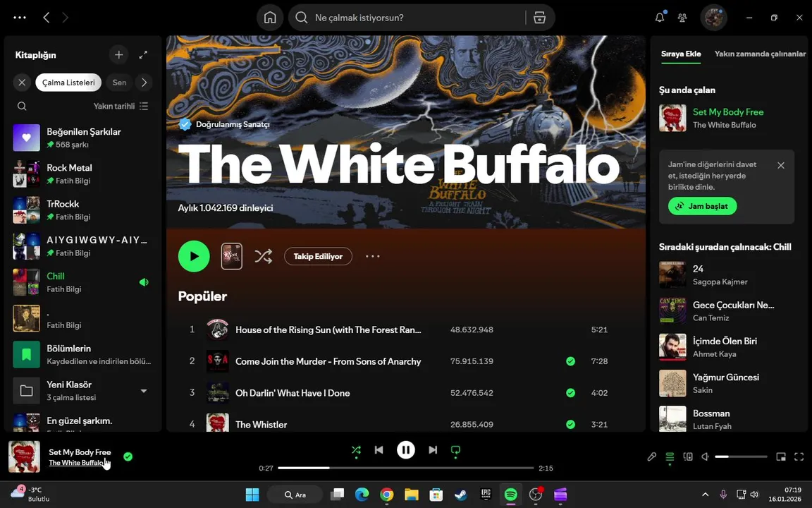Search in your library magnifier
Viewport: 812px width, 508px height.
click(x=22, y=106)
